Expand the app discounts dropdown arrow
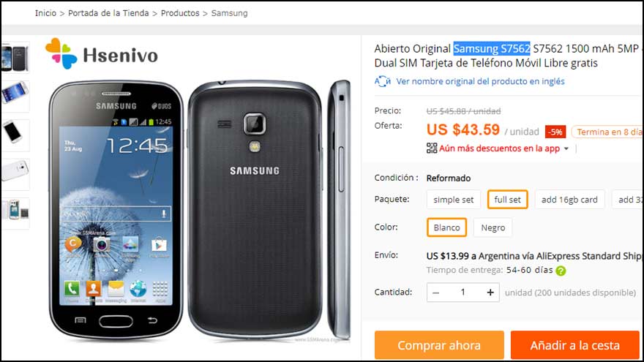644x362 pixels. coord(566,148)
